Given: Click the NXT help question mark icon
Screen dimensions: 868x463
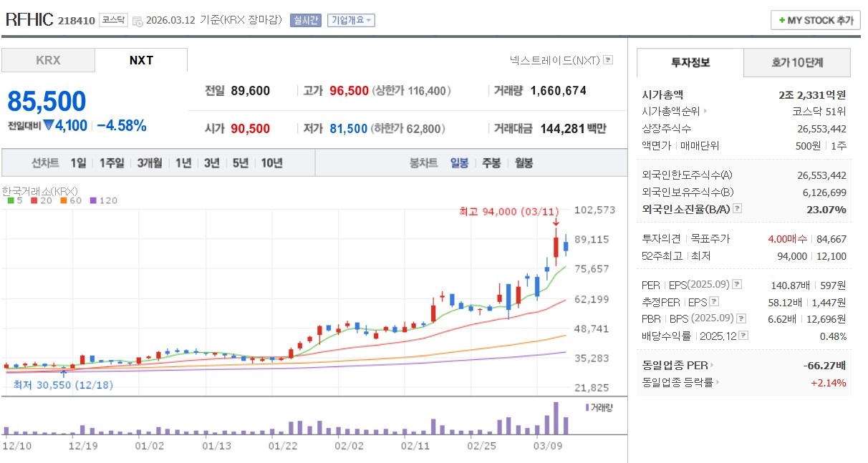Looking at the screenshot, I should 608,60.
